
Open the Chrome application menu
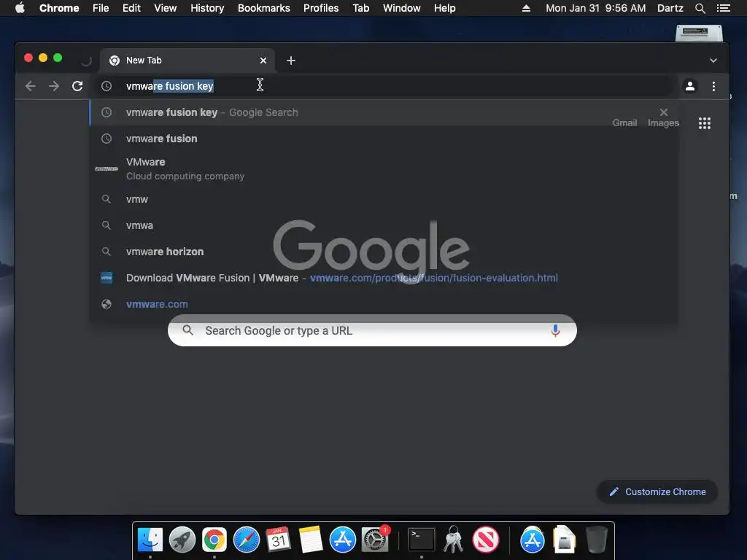(59, 8)
